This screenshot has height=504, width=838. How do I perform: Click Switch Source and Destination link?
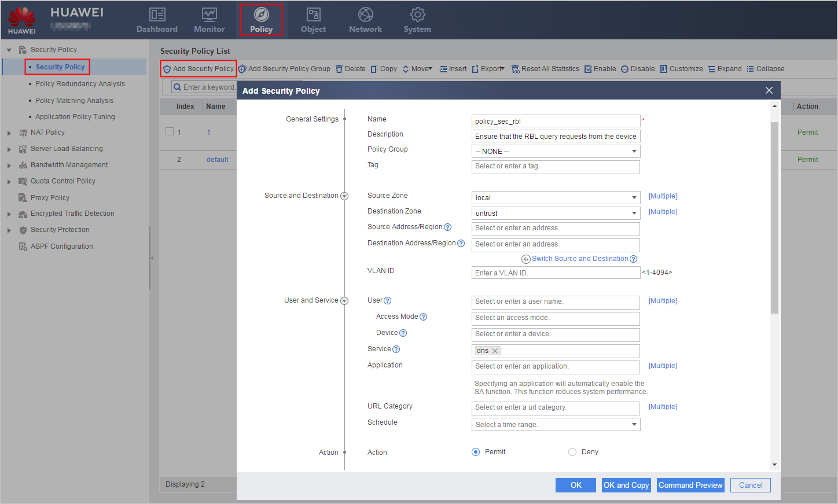[579, 259]
